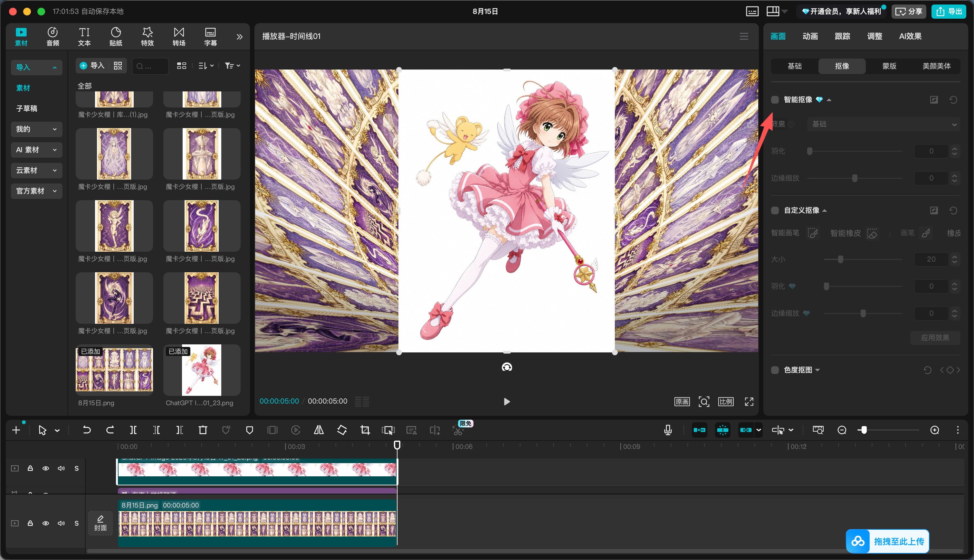Open the 贴纸 stickers panel
The height and width of the screenshot is (560, 974).
click(x=116, y=37)
